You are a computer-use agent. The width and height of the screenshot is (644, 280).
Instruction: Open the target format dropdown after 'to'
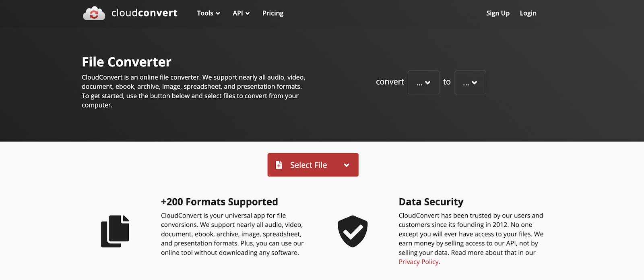tap(470, 83)
